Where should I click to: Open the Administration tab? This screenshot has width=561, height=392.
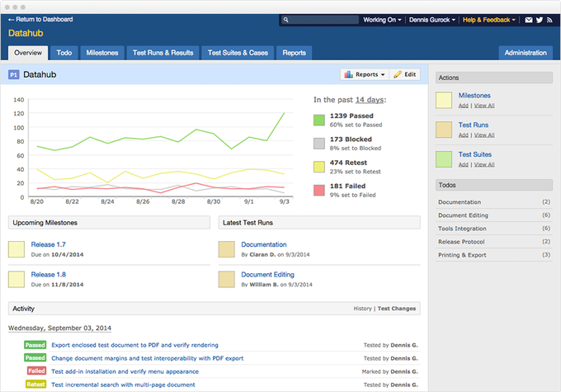click(526, 53)
